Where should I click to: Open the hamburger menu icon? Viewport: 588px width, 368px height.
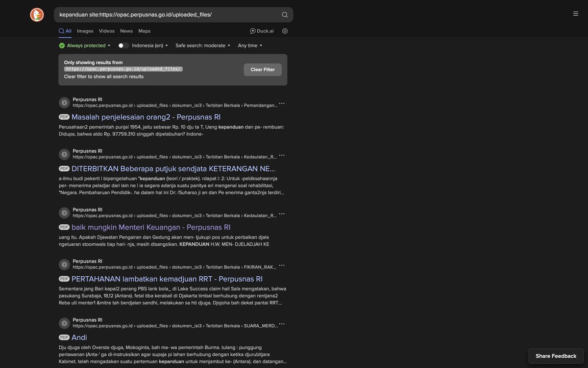point(576,14)
